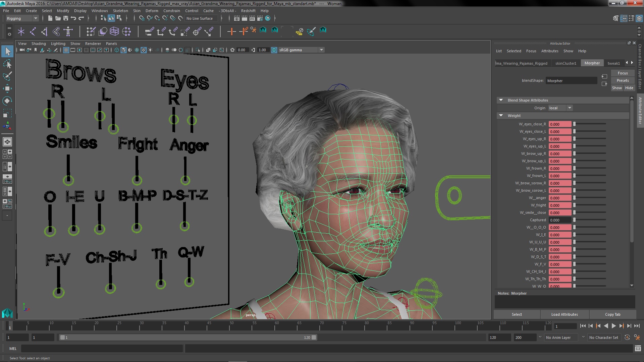Screen dimensions: 644x362
Task: Open the No Character Set dropdown
Action: (605, 338)
